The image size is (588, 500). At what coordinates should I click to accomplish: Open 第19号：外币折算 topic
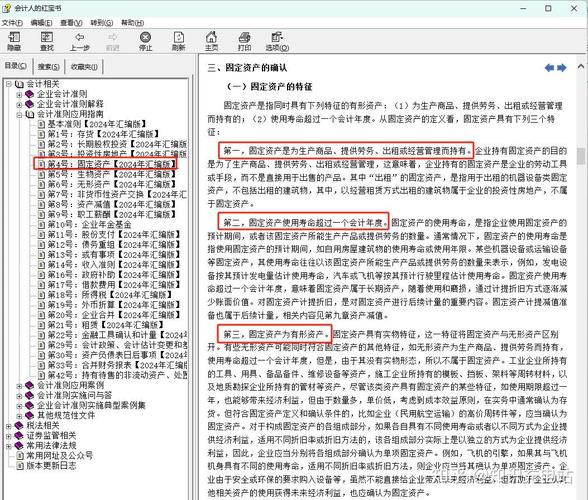114,305
